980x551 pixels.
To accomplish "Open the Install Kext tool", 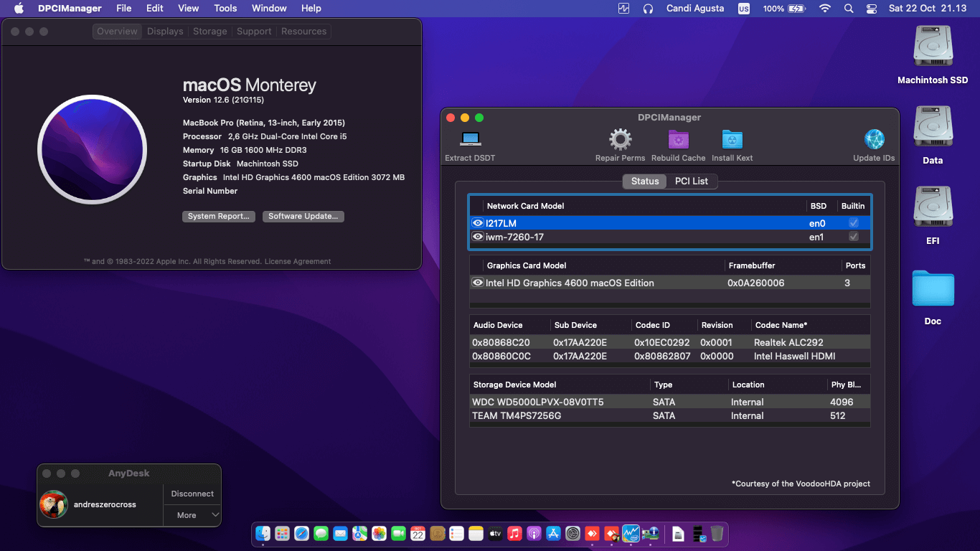I will pos(732,139).
